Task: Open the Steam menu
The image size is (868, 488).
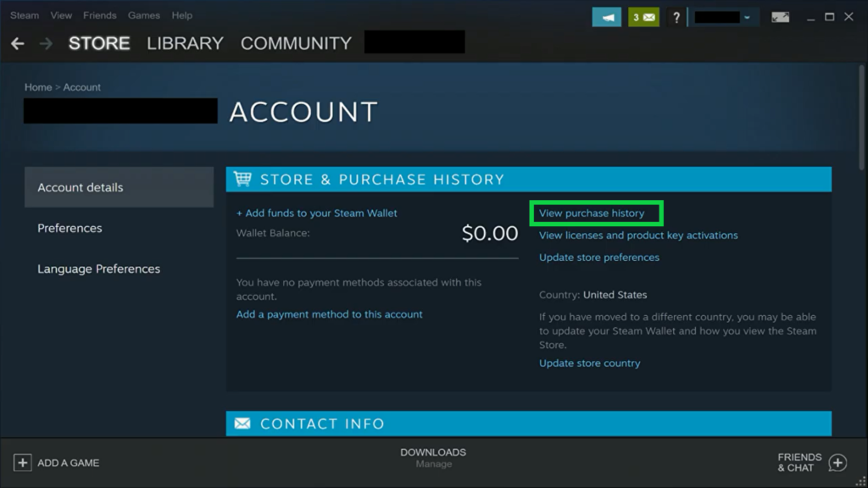Action: click(x=25, y=15)
